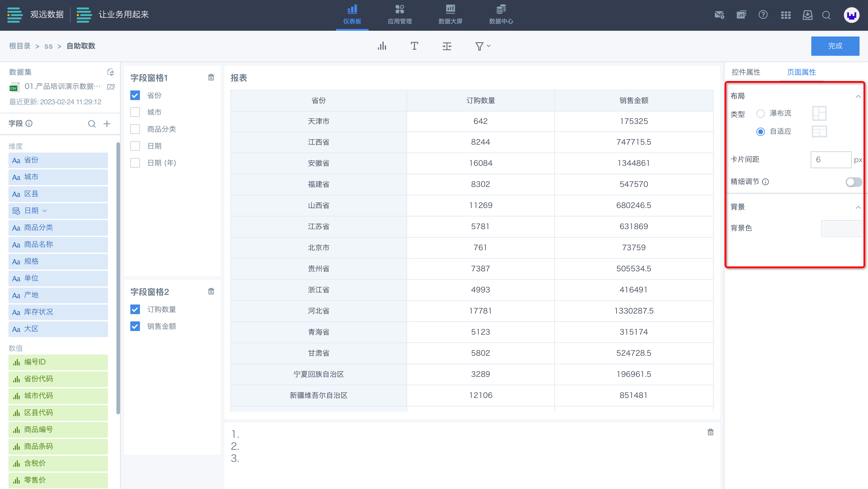Click the field search magnifier icon
This screenshot has height=489, width=868.
click(92, 124)
